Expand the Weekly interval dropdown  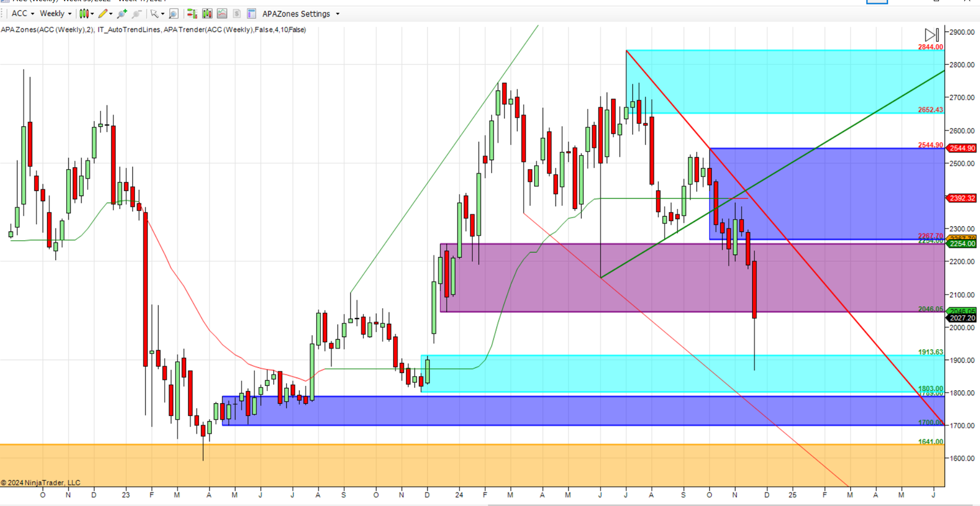tap(55, 13)
